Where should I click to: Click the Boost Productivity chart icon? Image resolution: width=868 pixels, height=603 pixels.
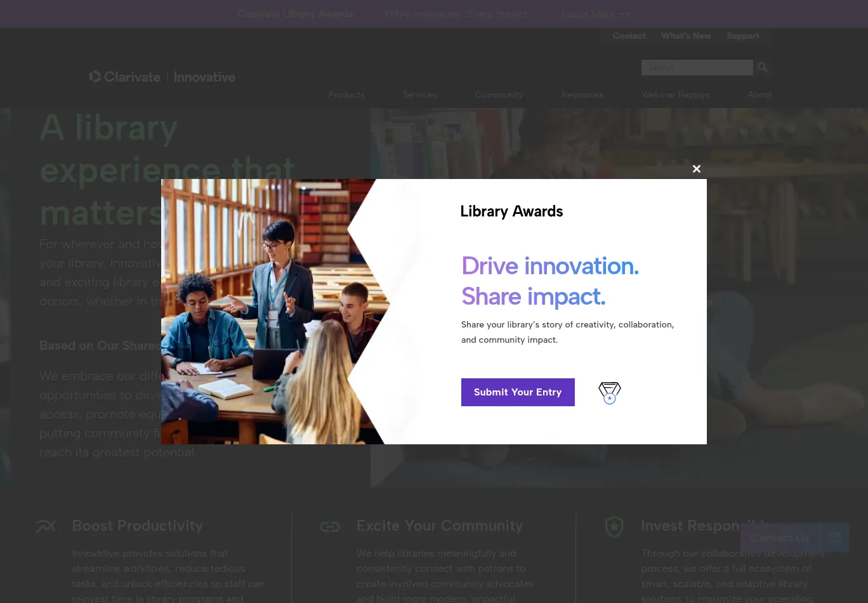coord(46,526)
